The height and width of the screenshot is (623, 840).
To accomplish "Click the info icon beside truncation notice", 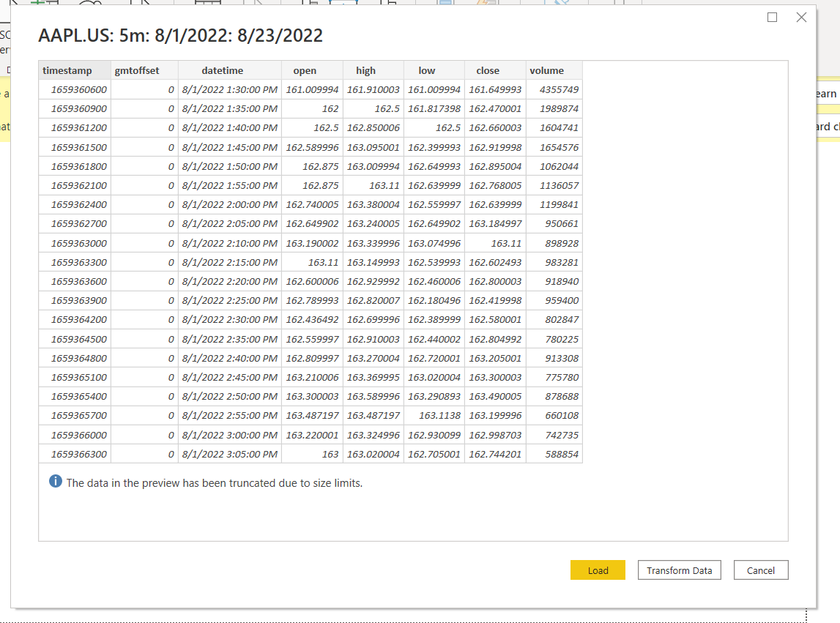I will [55, 481].
